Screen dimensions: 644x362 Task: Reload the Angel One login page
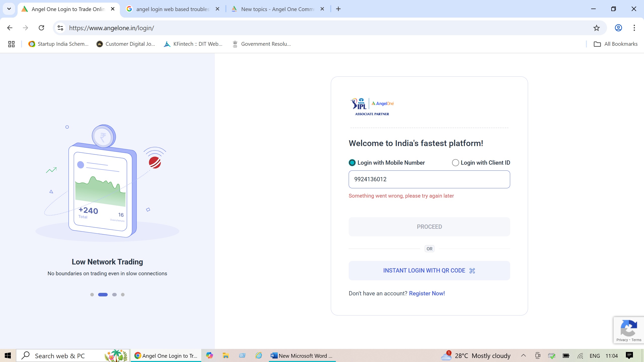(42, 28)
